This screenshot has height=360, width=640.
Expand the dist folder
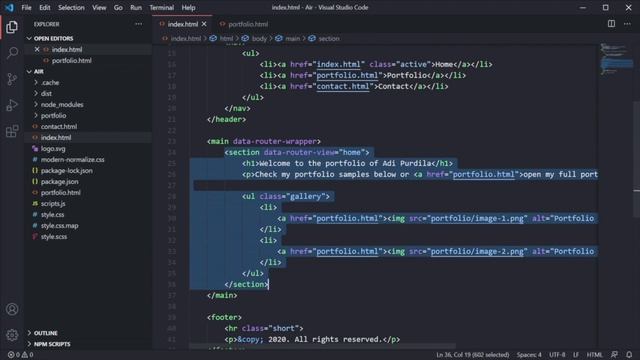pos(46,93)
